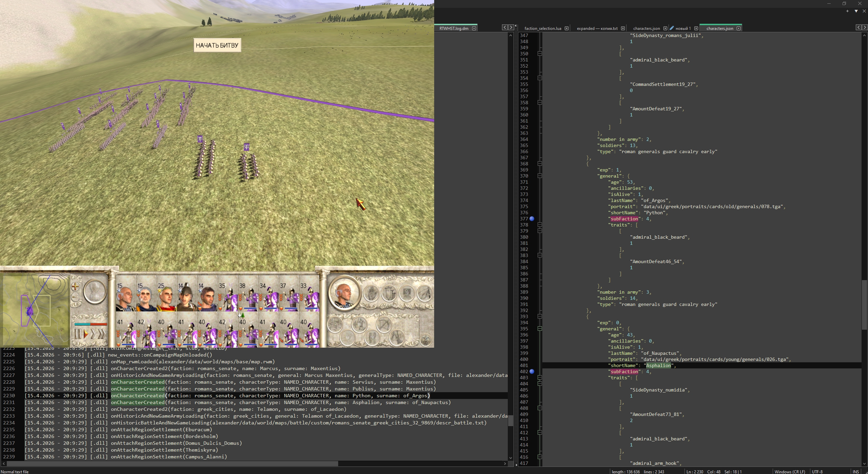868x474 pixels.
Task: Set battle speed to normal play arrow
Action: (x=86, y=334)
